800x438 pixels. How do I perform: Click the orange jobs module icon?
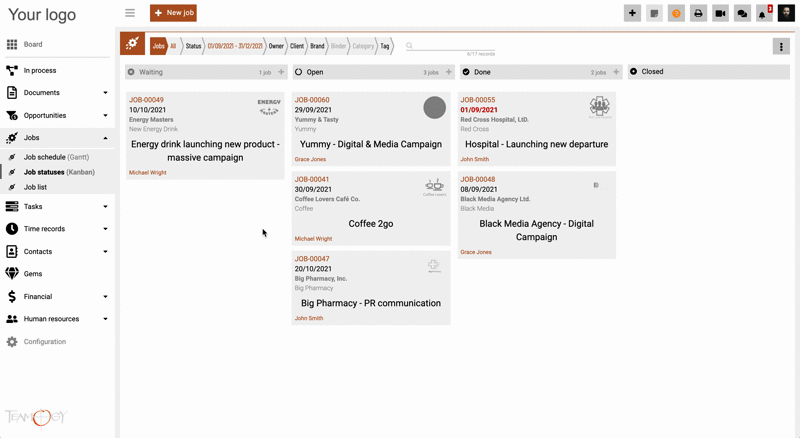tap(133, 44)
